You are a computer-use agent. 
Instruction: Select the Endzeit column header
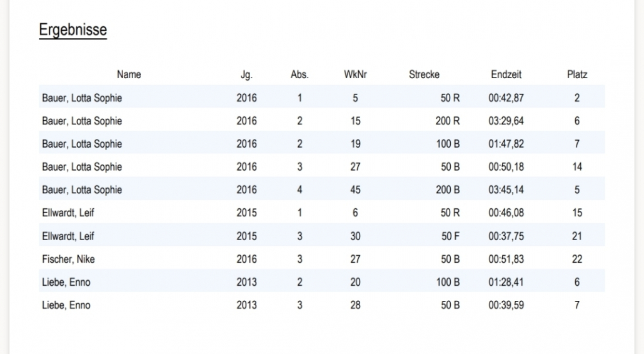coord(506,74)
